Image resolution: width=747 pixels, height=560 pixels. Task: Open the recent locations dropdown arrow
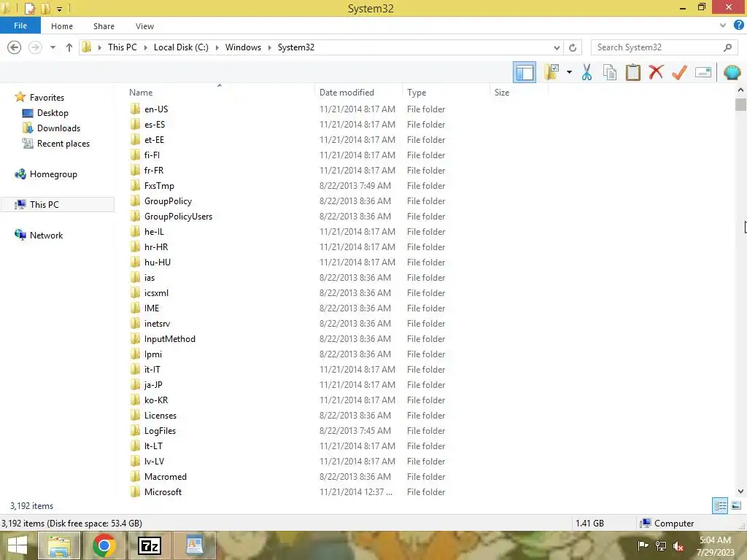(x=53, y=47)
